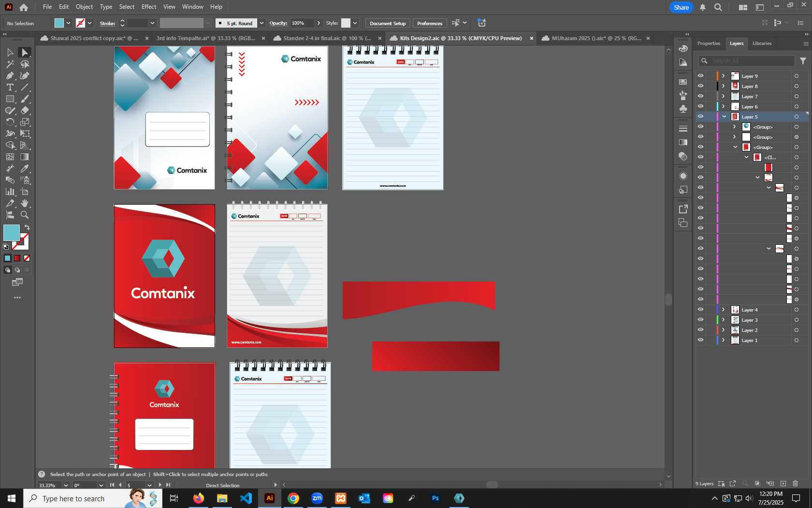The height and width of the screenshot is (508, 812).
Task: Collapse Layer 5 in Layers panel
Action: 724,117
